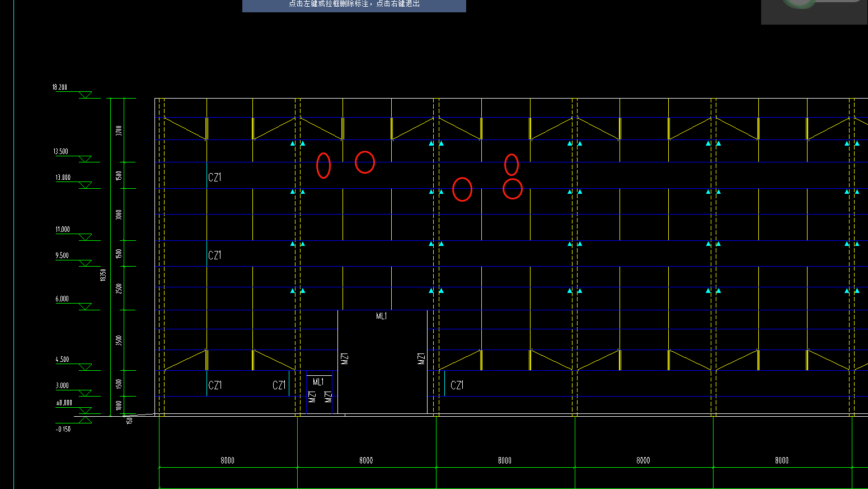
Task: Click the 1000 vertical dimension text
Action: tap(119, 405)
